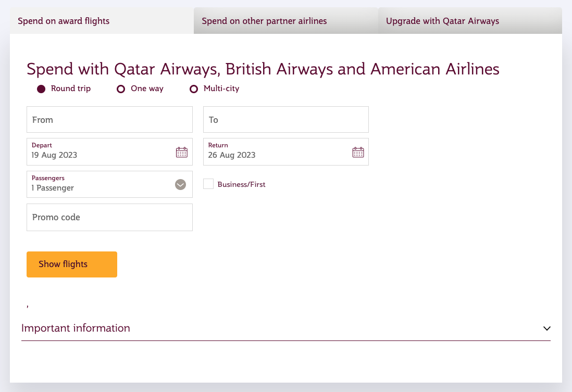Focus the To destination field
Viewport: 572px width, 392px height.
click(286, 120)
